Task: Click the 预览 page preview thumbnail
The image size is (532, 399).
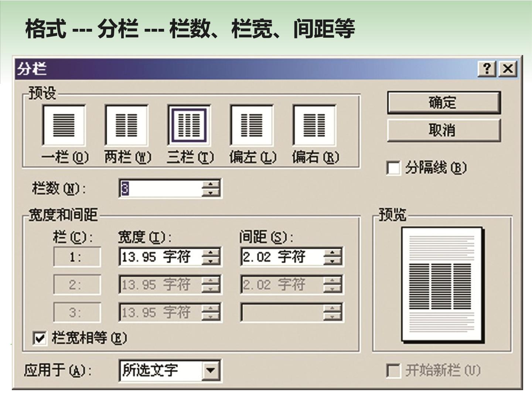Action: (442, 285)
